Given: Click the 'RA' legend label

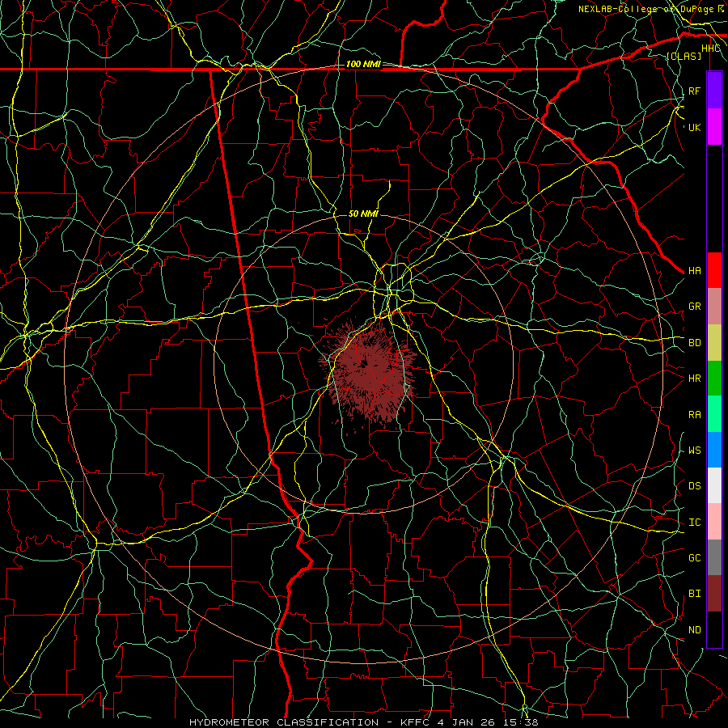Looking at the screenshot, I should click(694, 415).
